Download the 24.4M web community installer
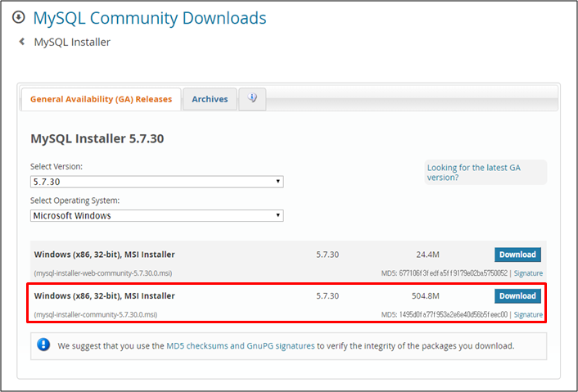578x392 pixels. point(517,255)
